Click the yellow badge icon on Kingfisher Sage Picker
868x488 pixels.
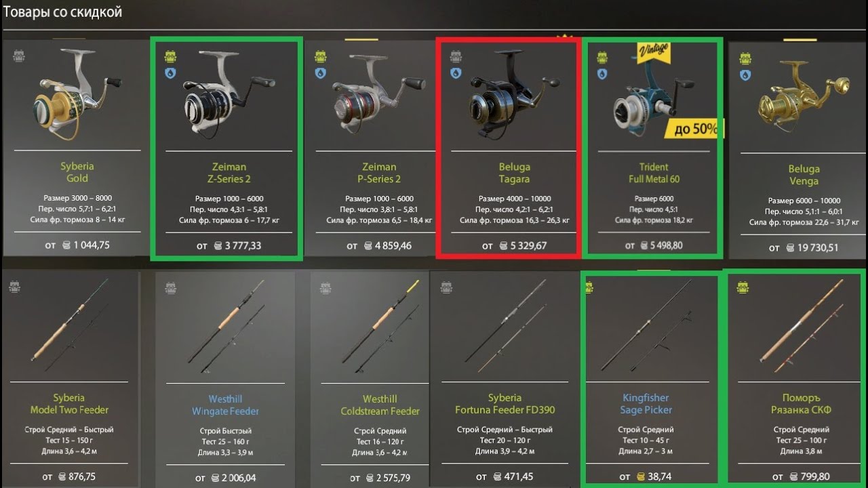tap(591, 288)
